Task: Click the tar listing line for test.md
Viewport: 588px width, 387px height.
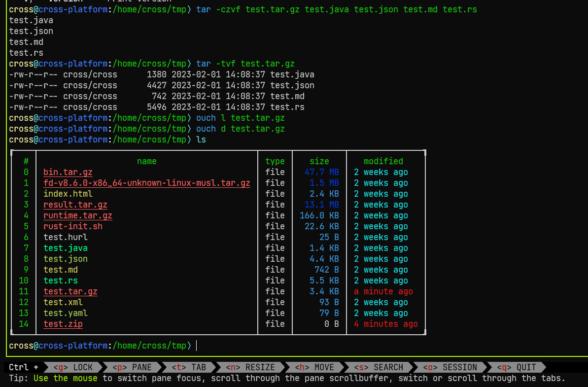Action: click(x=157, y=96)
